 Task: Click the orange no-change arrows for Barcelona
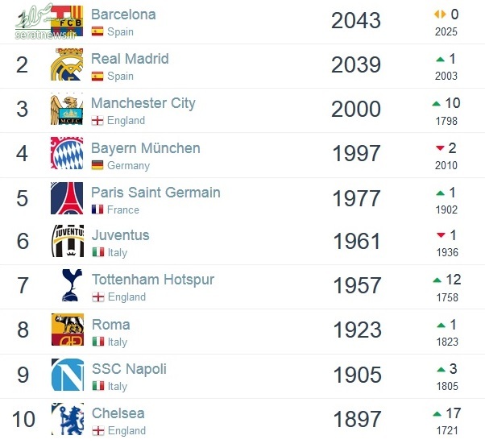(x=440, y=14)
